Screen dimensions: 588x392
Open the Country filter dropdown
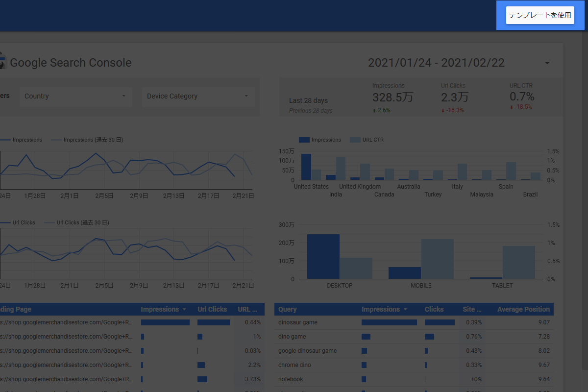point(76,96)
